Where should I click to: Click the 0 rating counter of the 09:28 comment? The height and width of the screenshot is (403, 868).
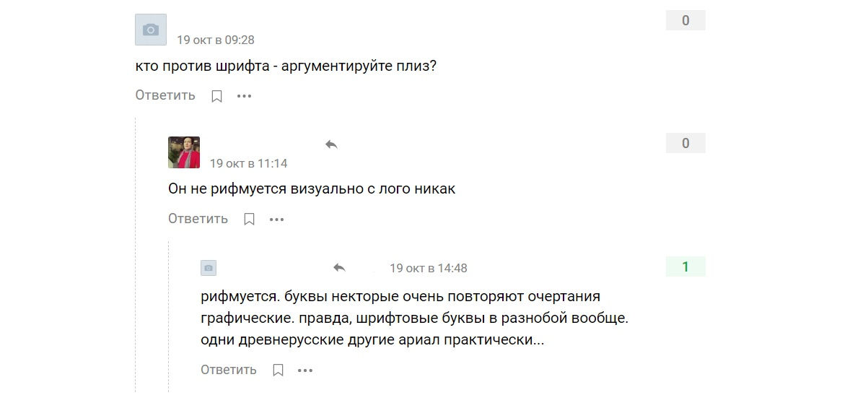[685, 21]
